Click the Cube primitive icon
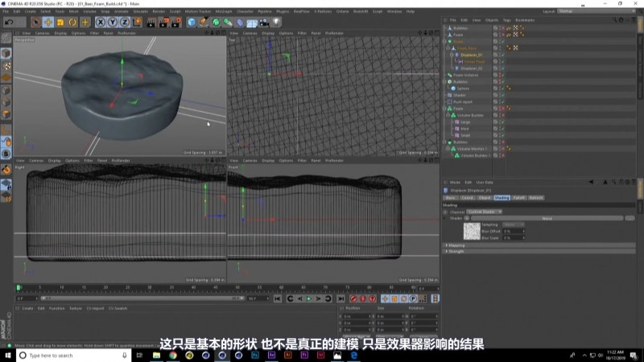 click(190, 22)
